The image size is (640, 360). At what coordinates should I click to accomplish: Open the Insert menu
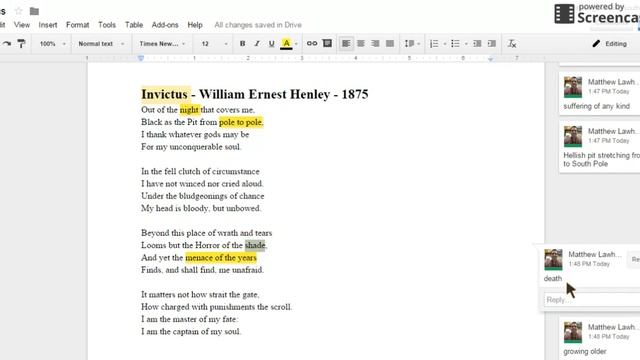(x=48, y=25)
